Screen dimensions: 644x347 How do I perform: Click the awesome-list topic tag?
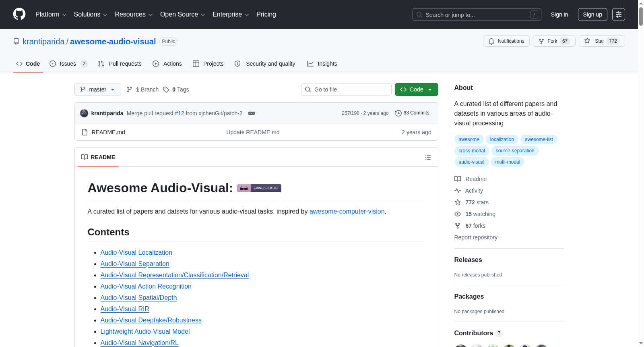click(539, 139)
